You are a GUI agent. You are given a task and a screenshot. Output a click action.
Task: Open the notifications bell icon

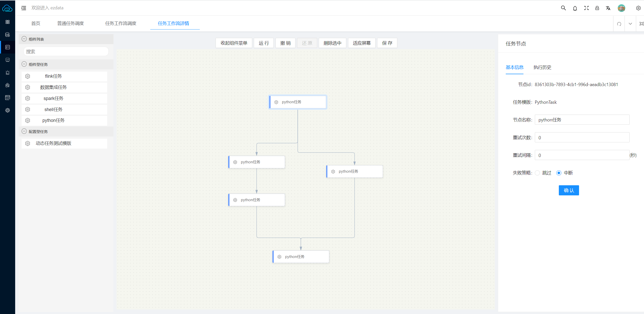click(x=575, y=8)
